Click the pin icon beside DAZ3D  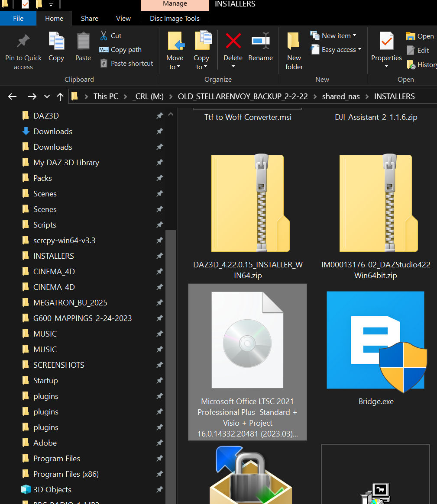[x=160, y=116]
